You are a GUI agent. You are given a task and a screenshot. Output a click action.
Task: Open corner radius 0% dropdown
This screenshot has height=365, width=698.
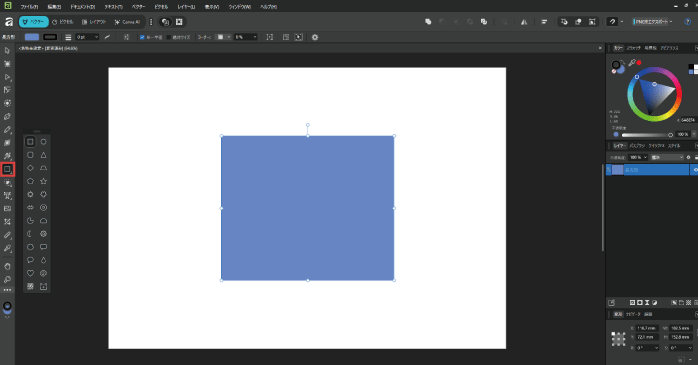pos(255,37)
